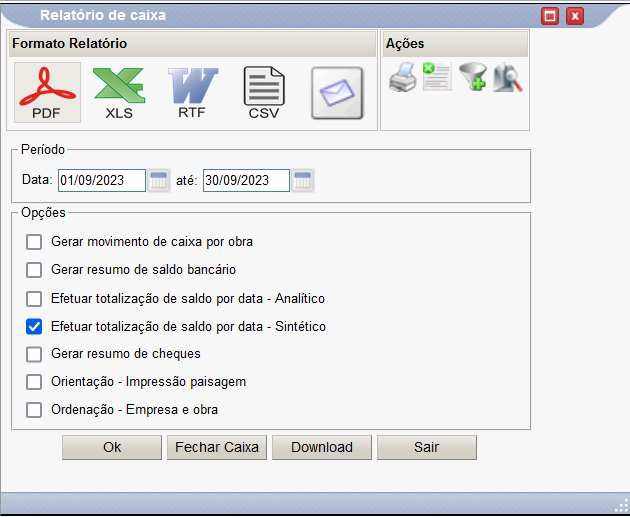Click Fechar Caixa button
This screenshot has width=630, height=518.
click(x=217, y=447)
